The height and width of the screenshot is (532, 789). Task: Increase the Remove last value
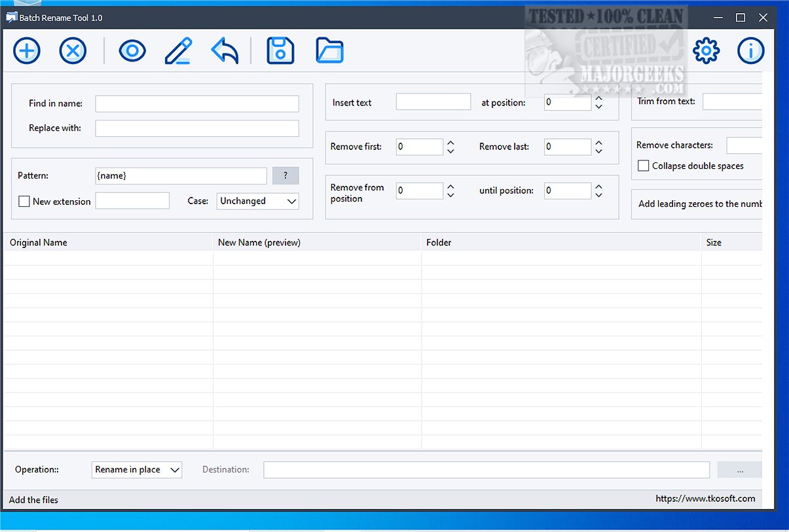pyautogui.click(x=598, y=143)
